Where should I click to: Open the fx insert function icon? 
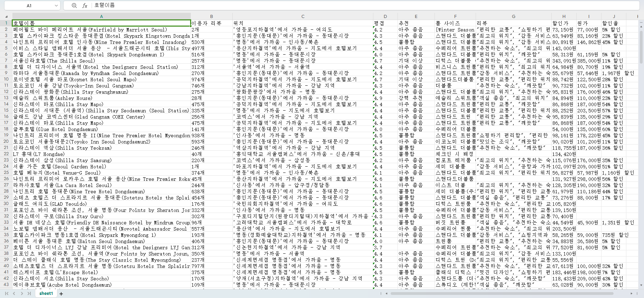click(85, 6)
